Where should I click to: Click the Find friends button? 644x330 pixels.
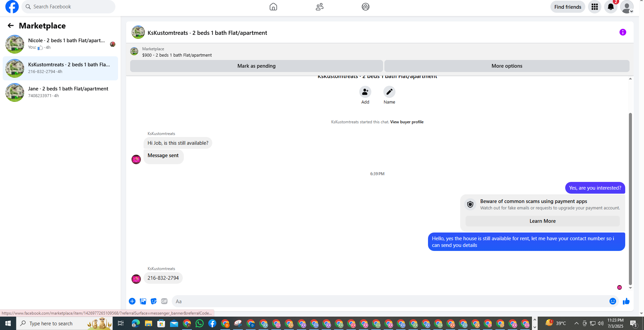568,7
